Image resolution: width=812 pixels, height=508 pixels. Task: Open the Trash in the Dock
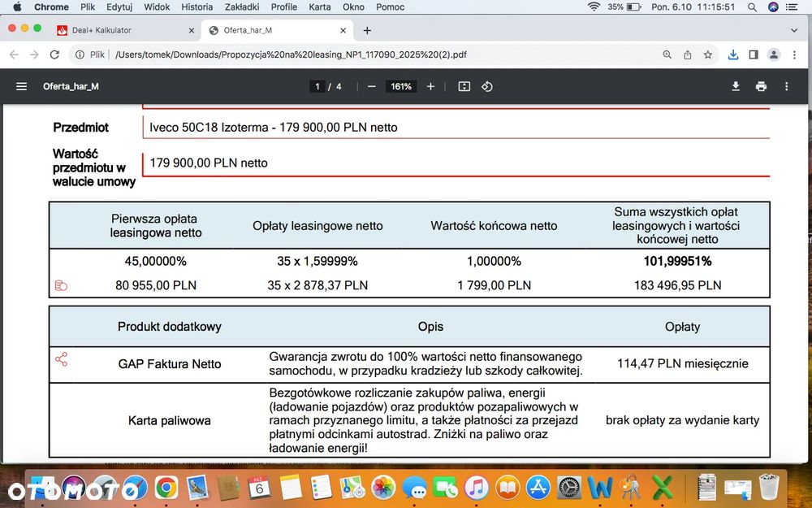(x=769, y=487)
